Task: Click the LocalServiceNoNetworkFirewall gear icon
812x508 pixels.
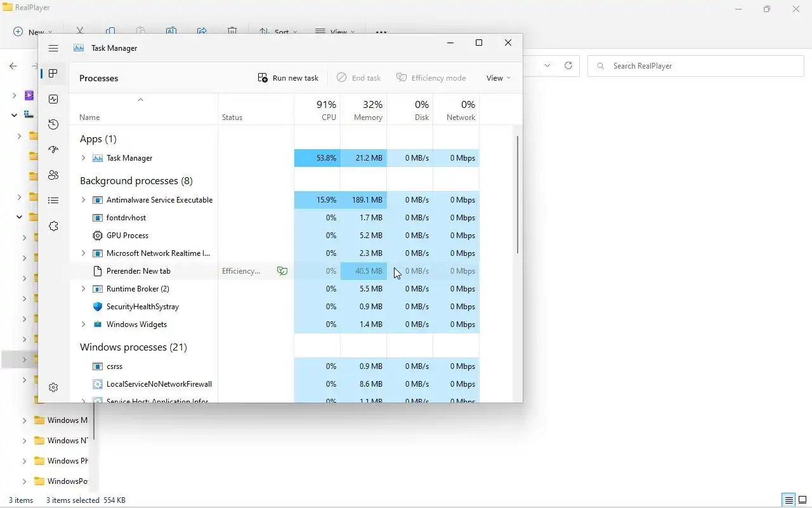Action: (97, 384)
